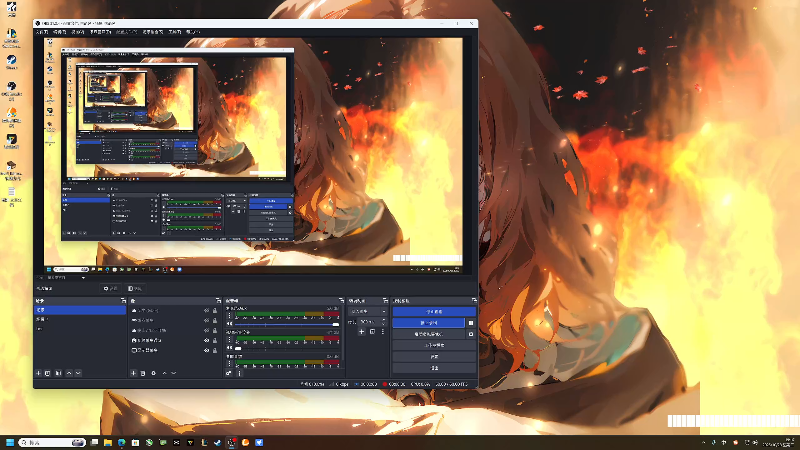The image size is (800, 450).
Task: Open the three-dot options of the third audio channel
Action: (229, 363)
